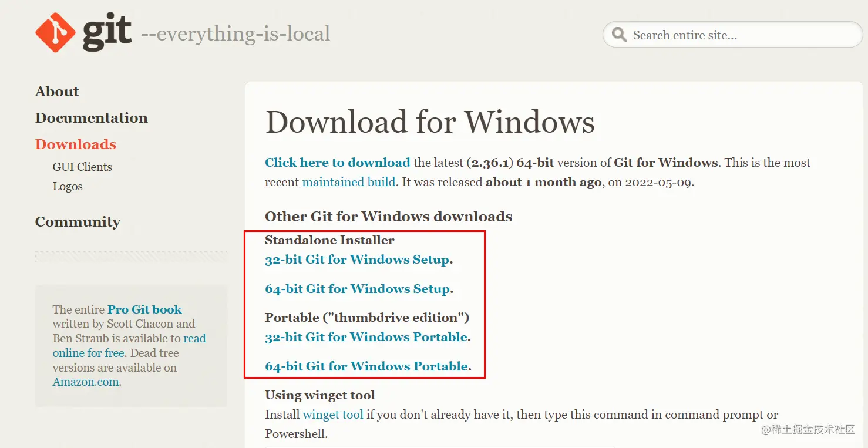Click the release date '2022-05-09' text

658,182
